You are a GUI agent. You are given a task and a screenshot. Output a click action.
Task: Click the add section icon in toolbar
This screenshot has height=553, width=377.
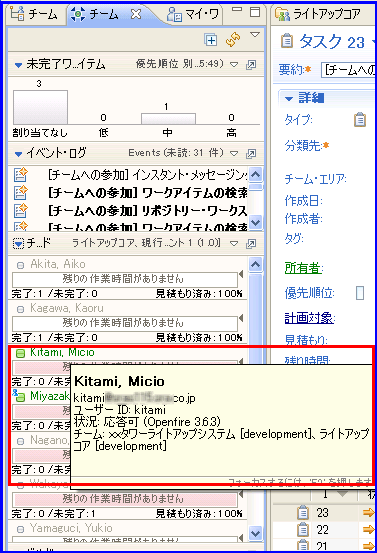(x=211, y=40)
